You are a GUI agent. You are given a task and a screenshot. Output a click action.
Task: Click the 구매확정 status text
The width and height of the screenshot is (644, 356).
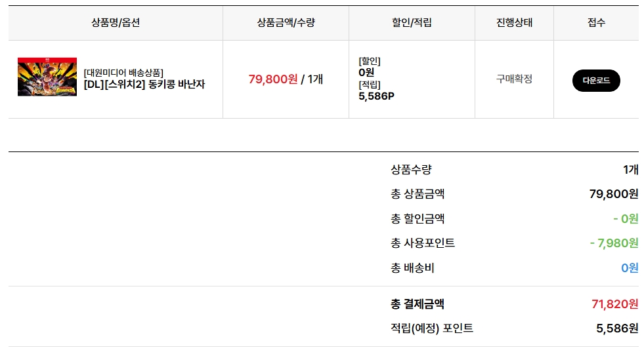pos(514,79)
